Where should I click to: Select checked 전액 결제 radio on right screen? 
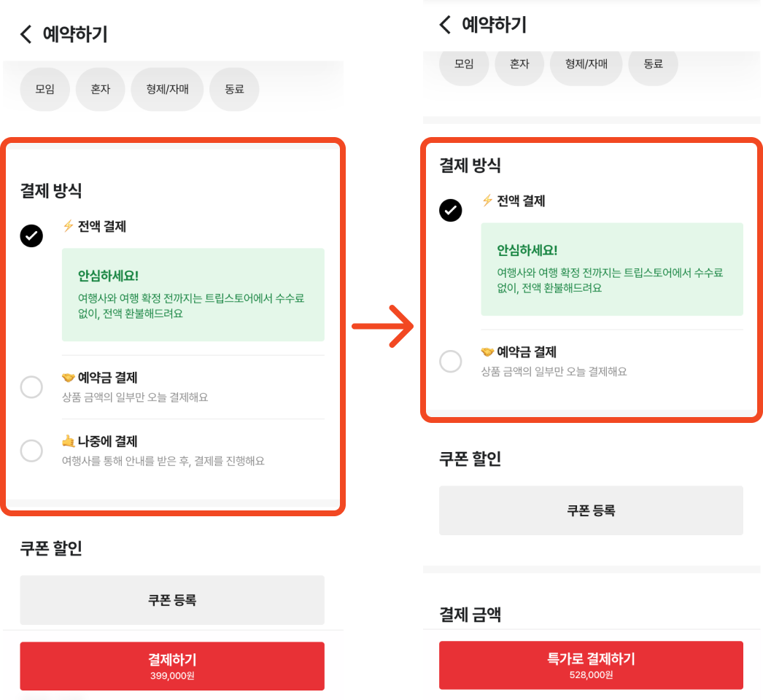coord(451,210)
